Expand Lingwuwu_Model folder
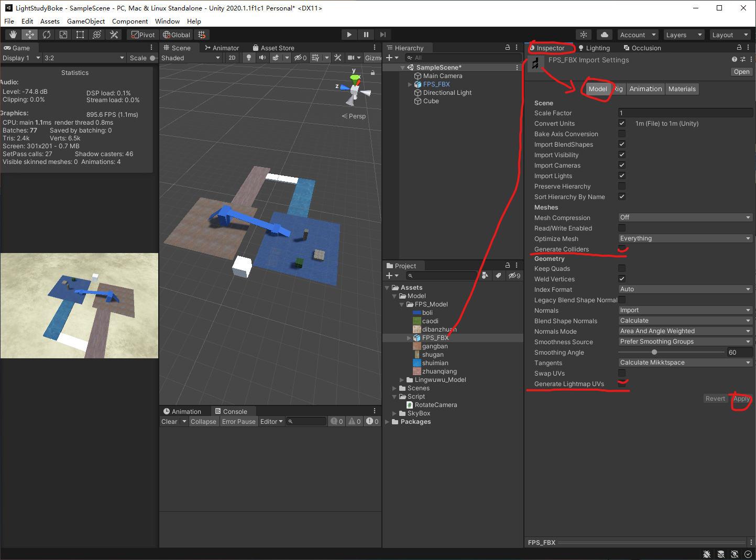 point(402,380)
